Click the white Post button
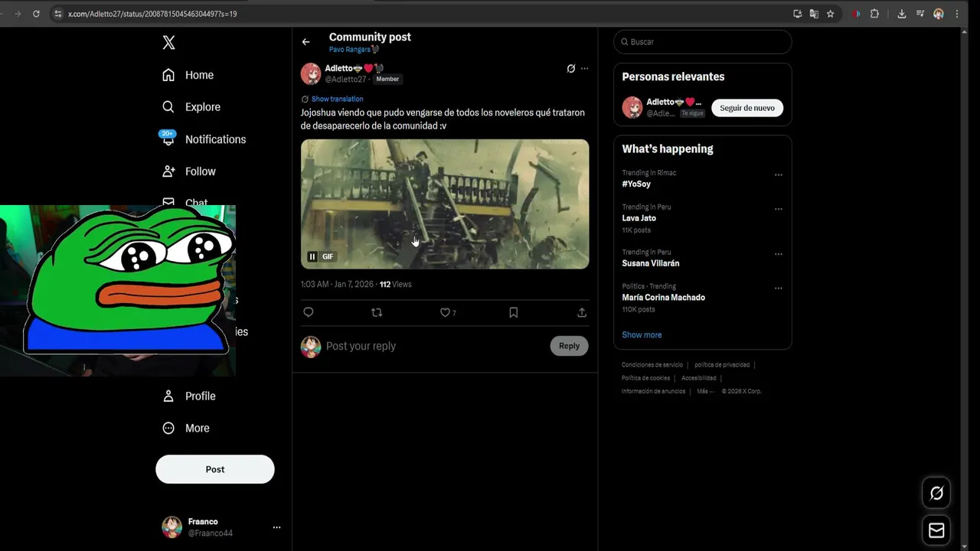Screen dimensions: 980x551 [215, 469]
